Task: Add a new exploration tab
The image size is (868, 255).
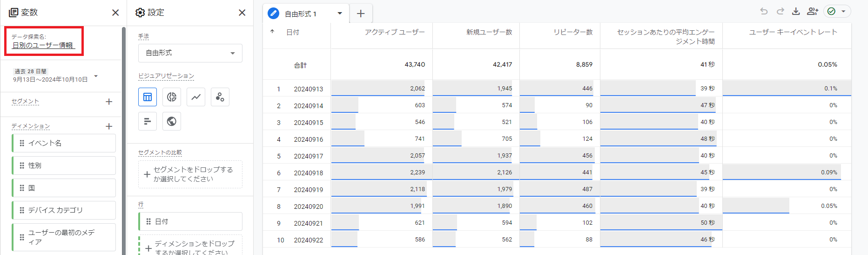Action: [x=361, y=14]
